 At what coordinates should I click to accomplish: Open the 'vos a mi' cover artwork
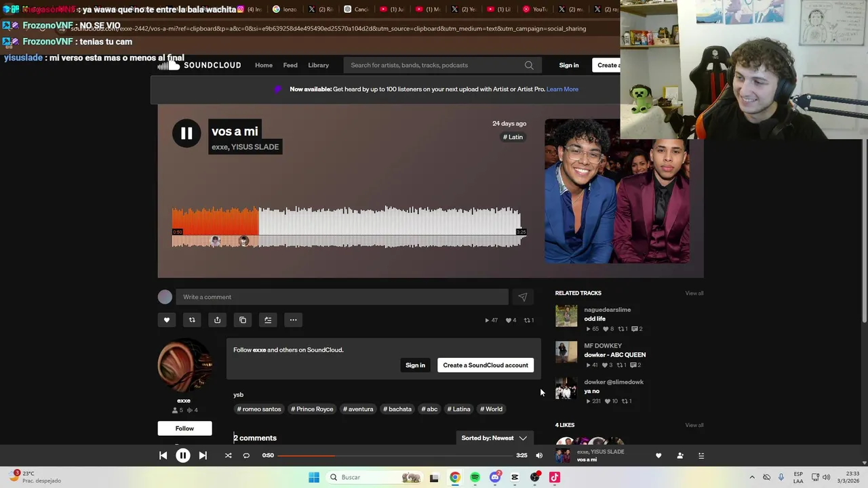617,191
